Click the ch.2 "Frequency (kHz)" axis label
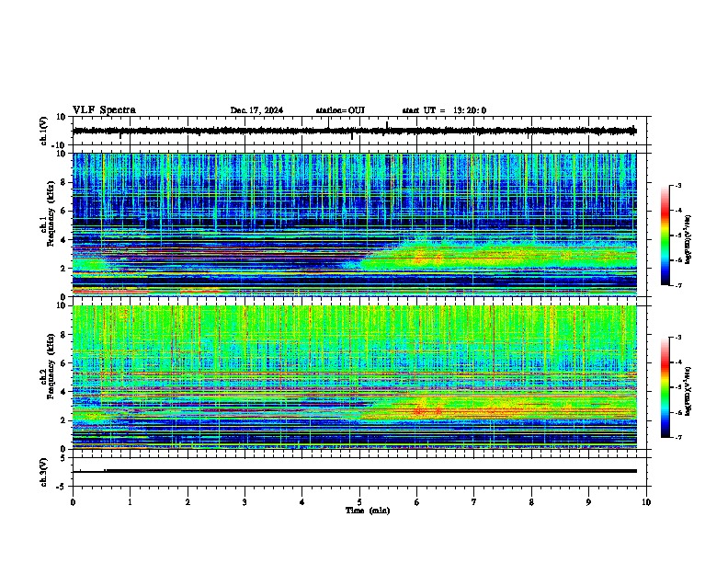The image size is (728, 563). [51, 365]
